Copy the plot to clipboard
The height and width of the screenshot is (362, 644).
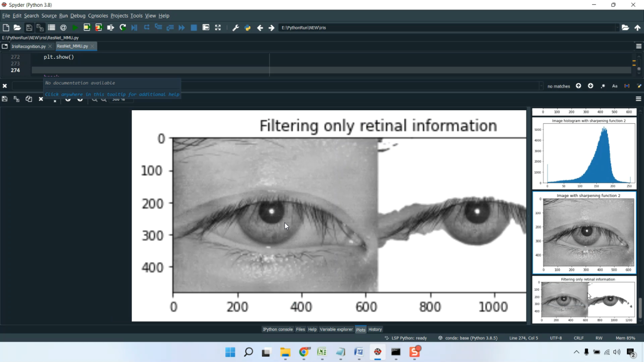pyautogui.click(x=29, y=99)
